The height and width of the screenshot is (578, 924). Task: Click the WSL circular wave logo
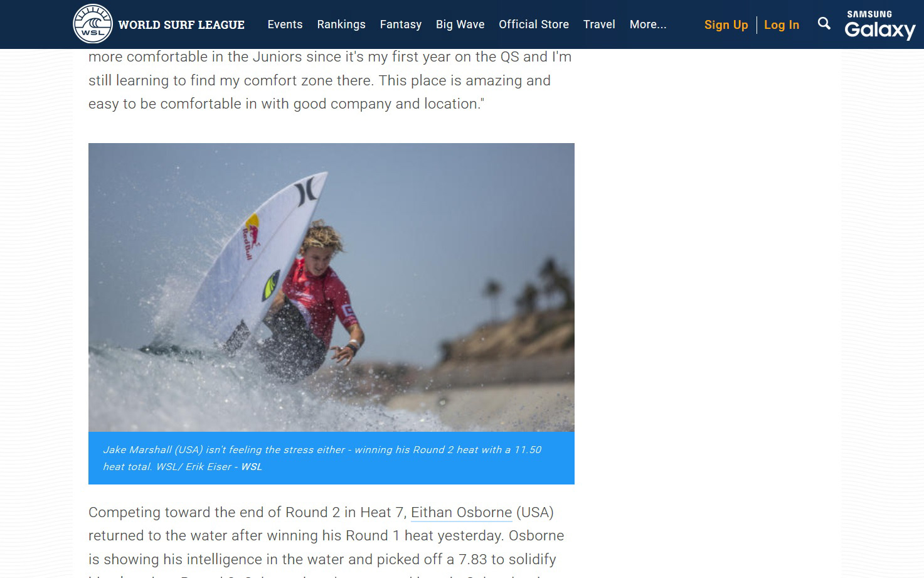[93, 24]
